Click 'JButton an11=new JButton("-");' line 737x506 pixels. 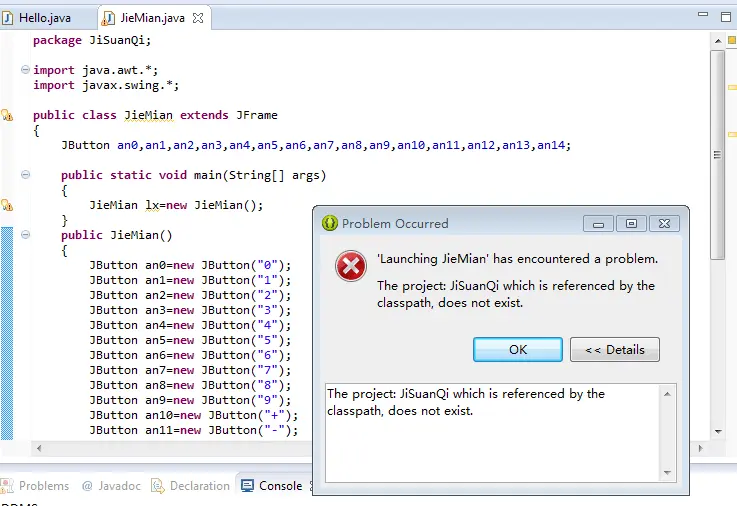point(194,430)
